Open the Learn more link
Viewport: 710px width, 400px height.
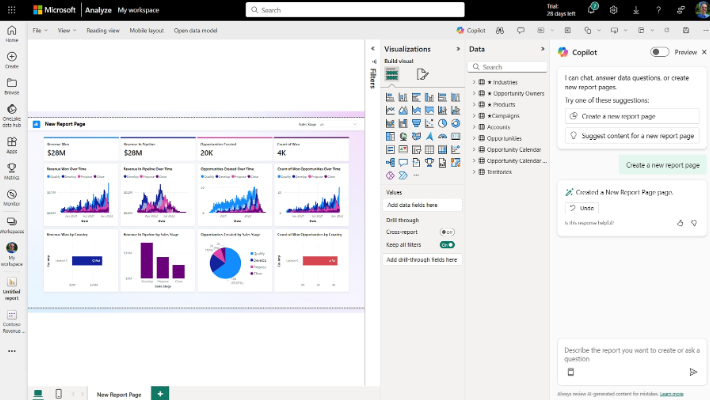click(672, 394)
